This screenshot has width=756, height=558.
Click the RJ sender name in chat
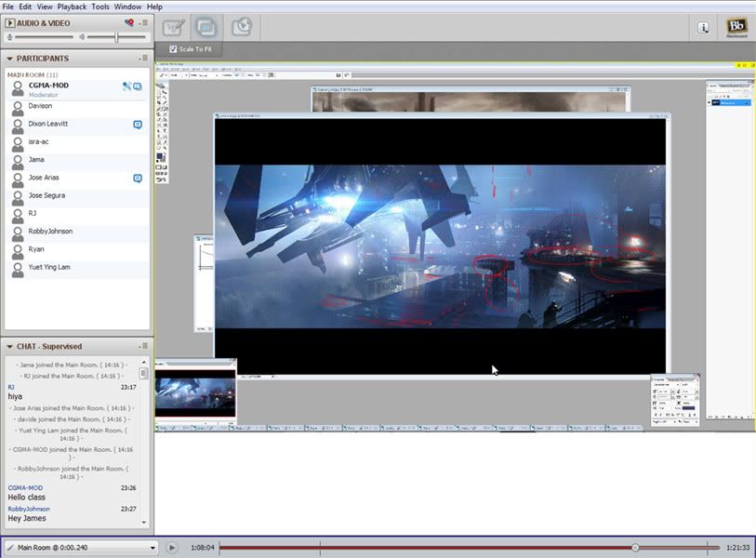11,387
